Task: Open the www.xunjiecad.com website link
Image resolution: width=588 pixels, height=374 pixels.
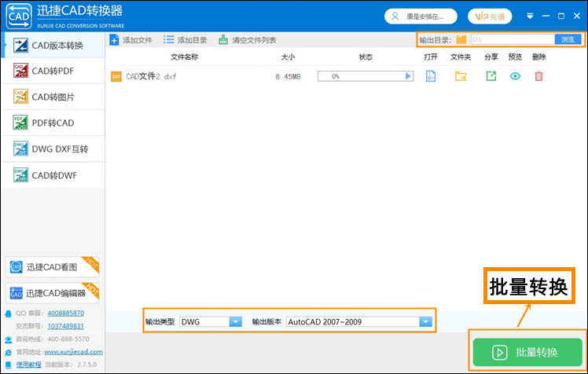Action: coord(74,351)
